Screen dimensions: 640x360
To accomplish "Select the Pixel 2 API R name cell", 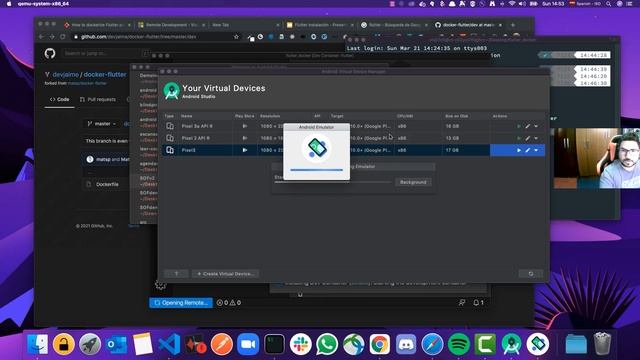I will point(196,138).
